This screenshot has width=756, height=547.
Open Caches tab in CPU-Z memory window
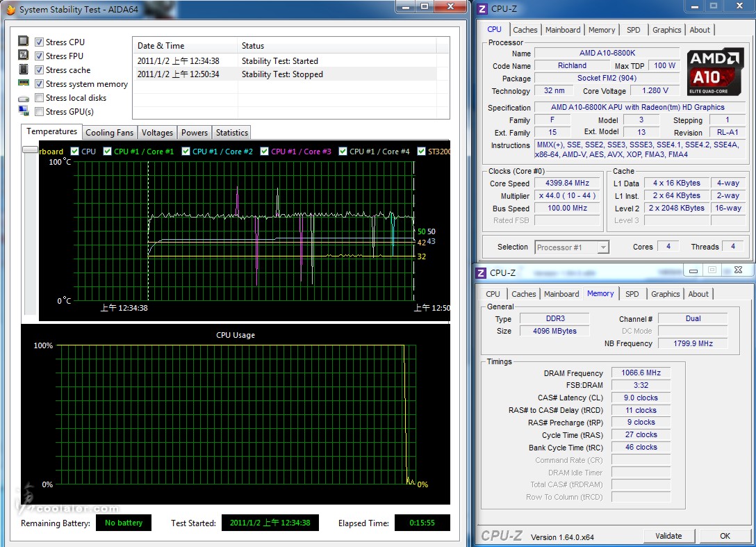[x=524, y=294]
